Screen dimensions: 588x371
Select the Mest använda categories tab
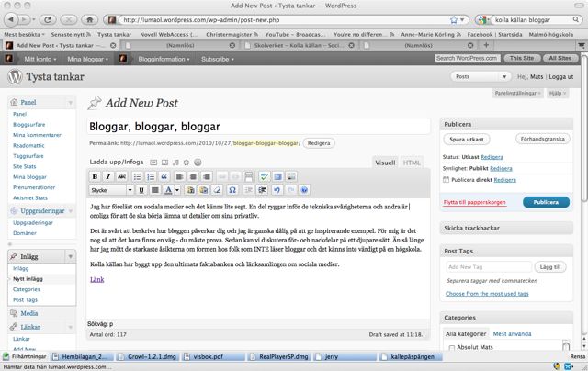point(514,333)
